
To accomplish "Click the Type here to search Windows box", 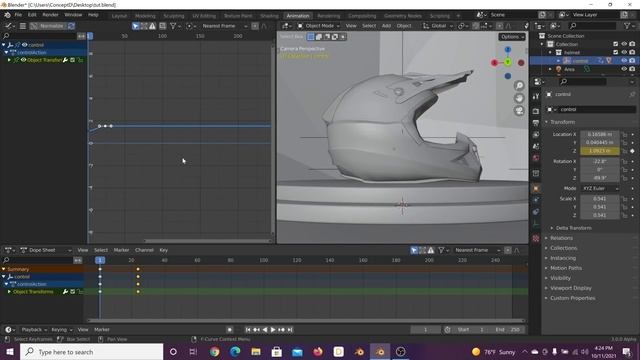I will click(x=92, y=352).
